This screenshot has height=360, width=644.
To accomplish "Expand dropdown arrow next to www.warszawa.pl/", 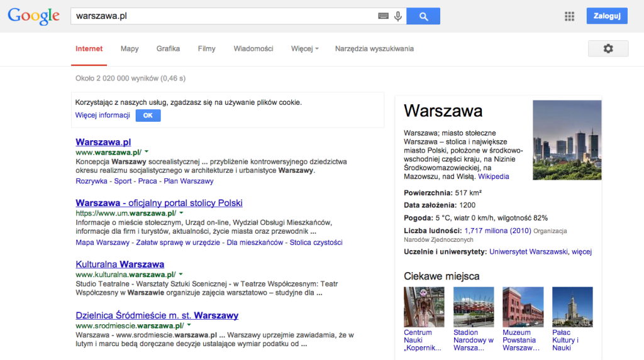I will 147,151.
